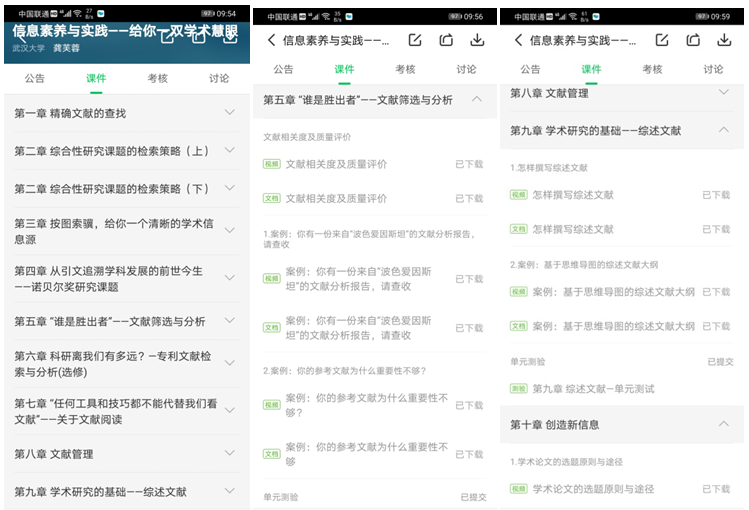The image size is (749, 510).
Task: Open video 文献相关度及质量评价
Action: tap(336, 164)
